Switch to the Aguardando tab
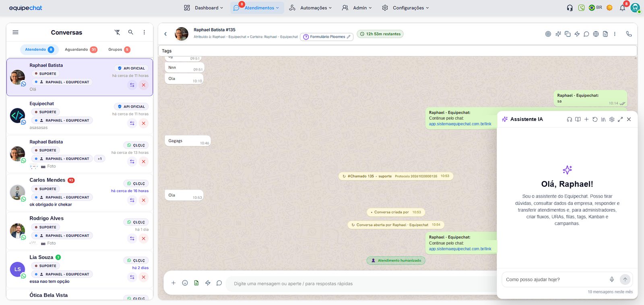The image size is (644, 305). pyautogui.click(x=80, y=49)
